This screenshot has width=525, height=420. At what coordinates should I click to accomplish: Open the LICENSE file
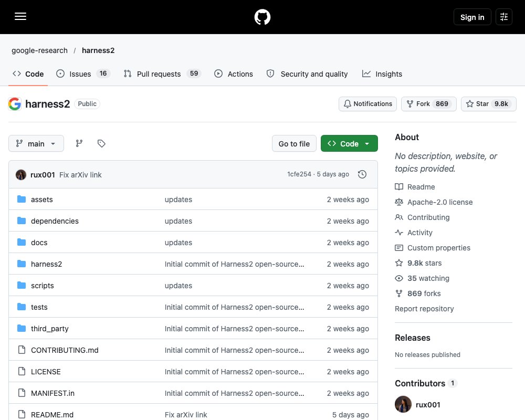(x=46, y=372)
